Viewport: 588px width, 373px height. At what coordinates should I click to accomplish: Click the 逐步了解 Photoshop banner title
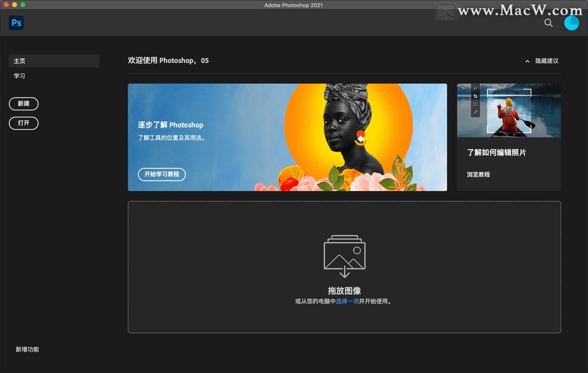coord(170,125)
